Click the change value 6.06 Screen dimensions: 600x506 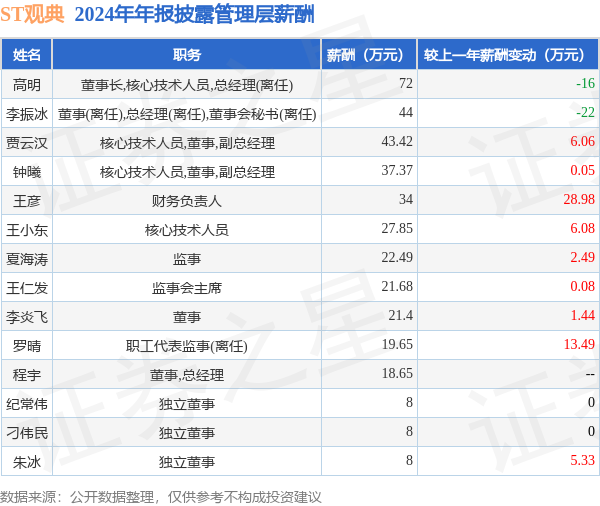tap(582, 141)
